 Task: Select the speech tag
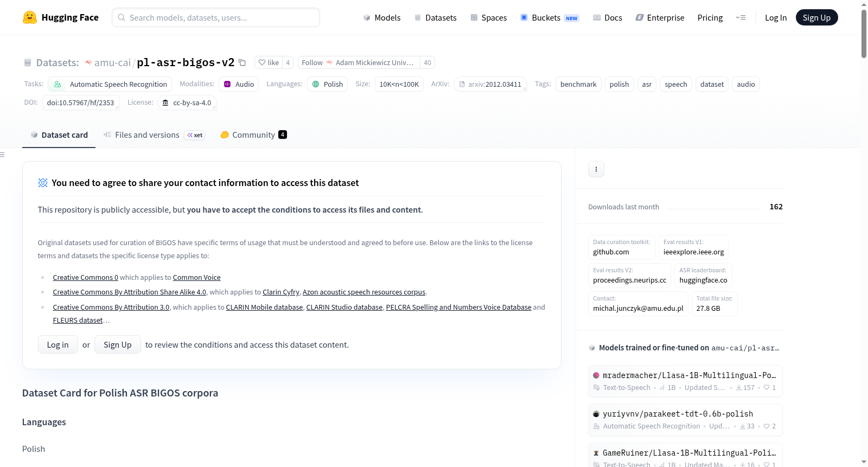(x=676, y=84)
